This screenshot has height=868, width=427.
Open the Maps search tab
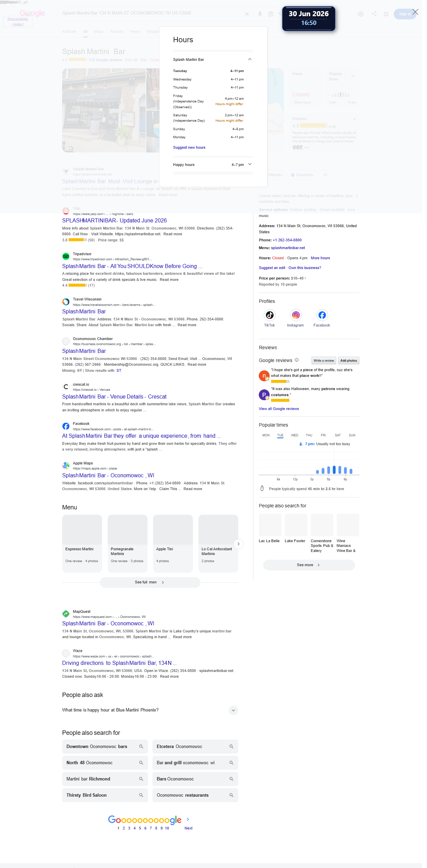tap(99, 31)
